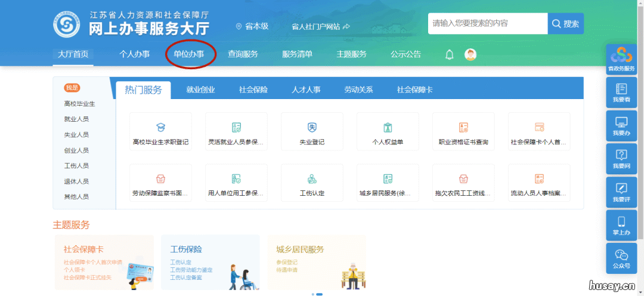Viewport: 644px width, 296px height.
Task: Open 工伤认定备案 link
Action: point(186,277)
